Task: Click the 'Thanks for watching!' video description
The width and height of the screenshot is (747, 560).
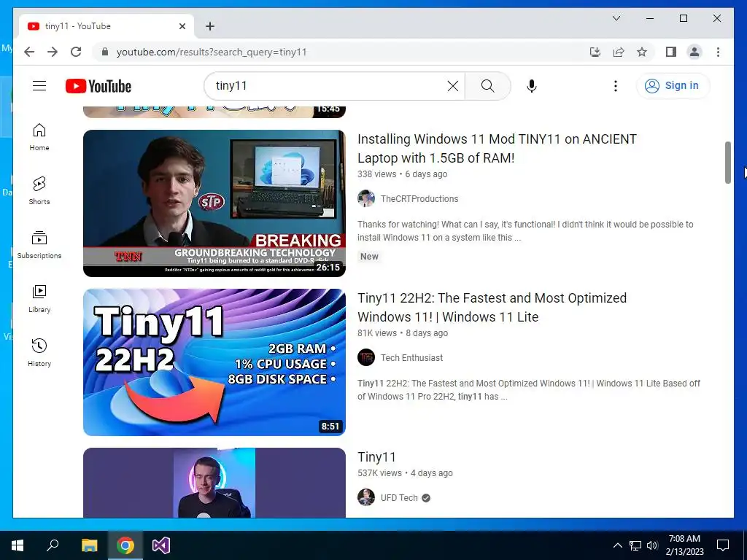Action: (x=525, y=231)
